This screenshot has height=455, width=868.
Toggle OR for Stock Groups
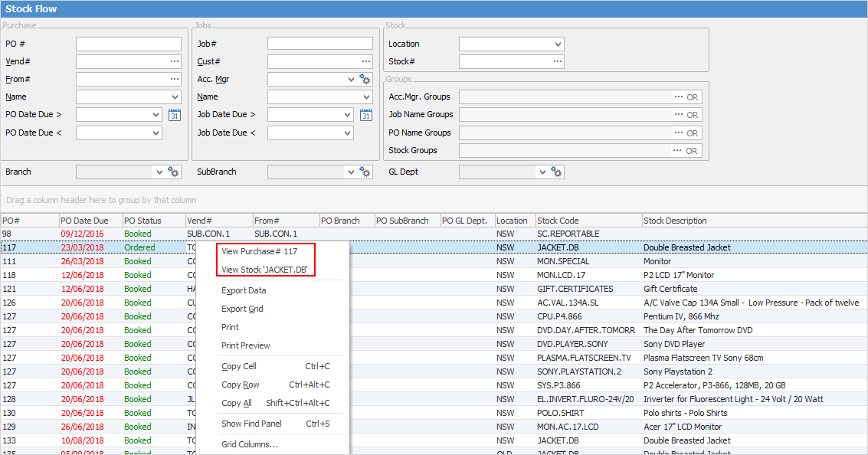pyautogui.click(x=692, y=151)
